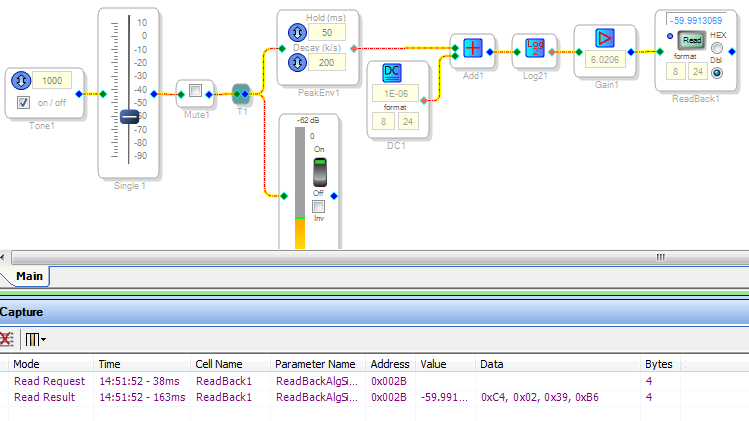Click the ReadBack1 value display -59.9913069

(696, 20)
